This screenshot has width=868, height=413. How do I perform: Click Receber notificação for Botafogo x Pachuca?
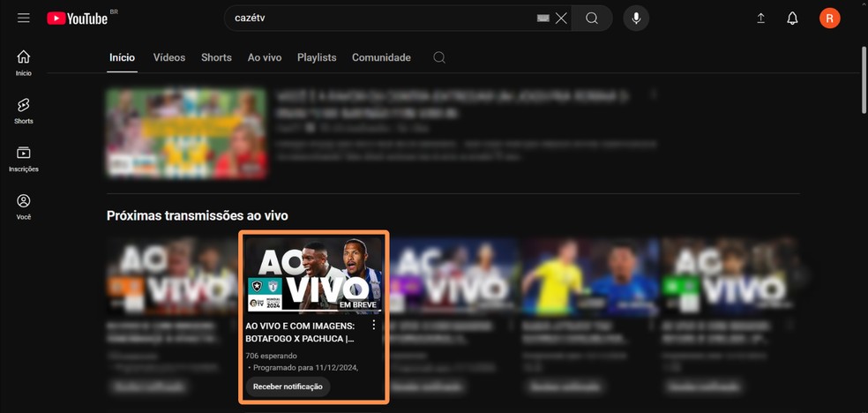[x=288, y=387]
